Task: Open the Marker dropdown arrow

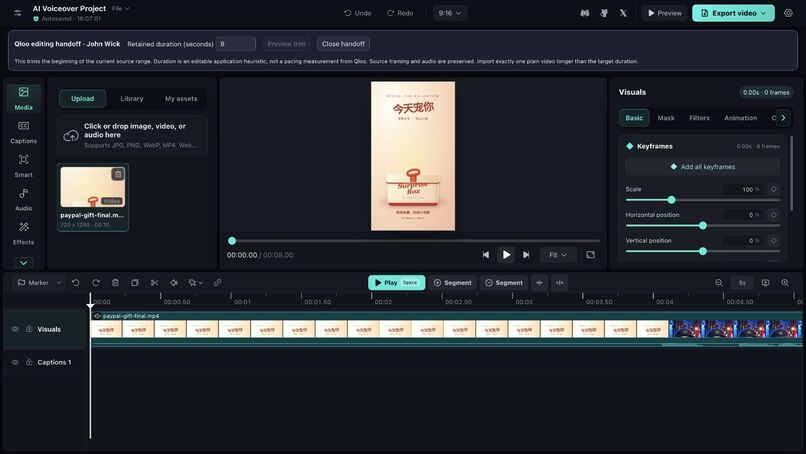Action: pyautogui.click(x=59, y=283)
